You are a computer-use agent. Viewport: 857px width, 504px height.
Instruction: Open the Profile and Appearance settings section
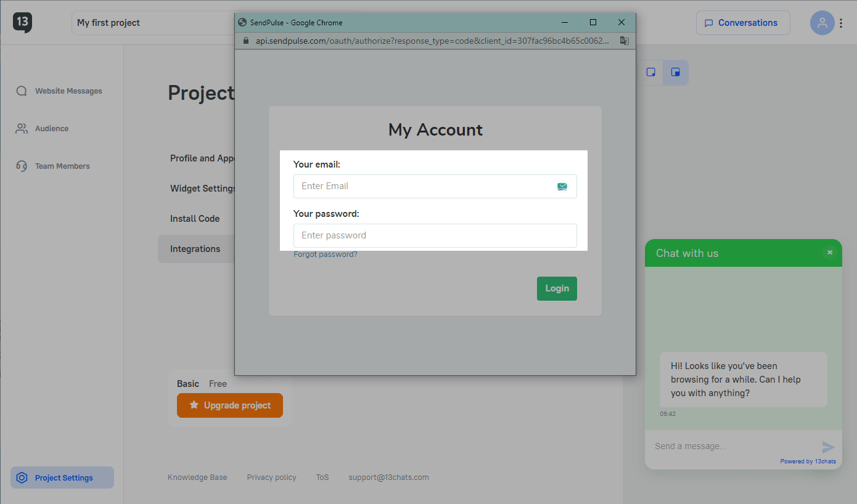202,158
